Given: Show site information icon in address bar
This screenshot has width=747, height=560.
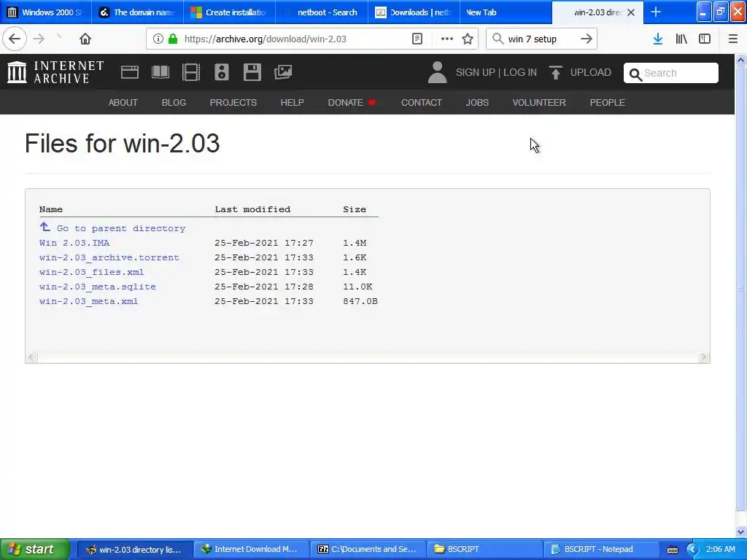Looking at the screenshot, I should 158,39.
